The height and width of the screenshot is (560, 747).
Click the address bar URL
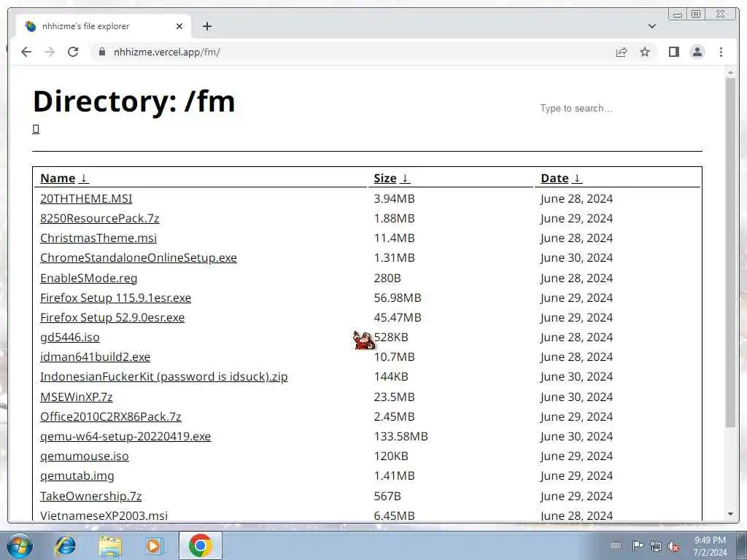click(167, 52)
